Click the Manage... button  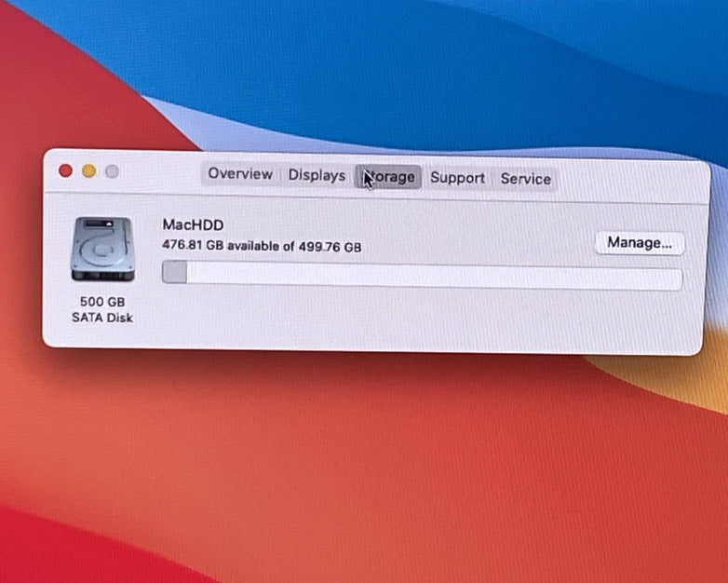tap(640, 242)
